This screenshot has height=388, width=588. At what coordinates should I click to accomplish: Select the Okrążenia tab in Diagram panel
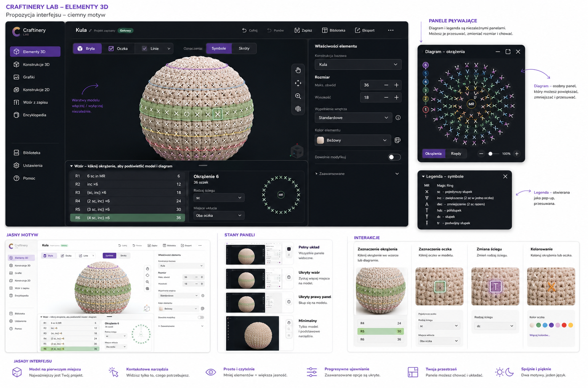click(x=433, y=154)
